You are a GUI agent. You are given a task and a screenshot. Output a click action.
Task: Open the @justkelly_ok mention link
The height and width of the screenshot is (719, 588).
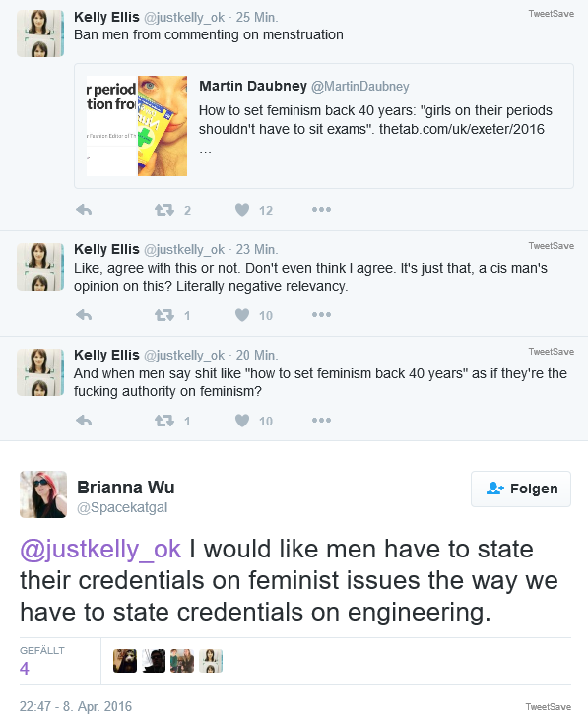(100, 549)
